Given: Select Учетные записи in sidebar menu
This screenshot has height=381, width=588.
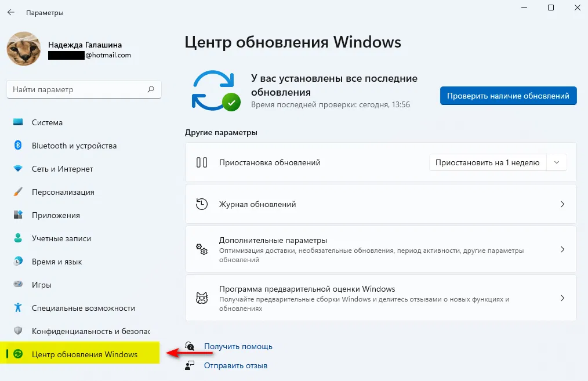Looking at the screenshot, I should 61,238.
